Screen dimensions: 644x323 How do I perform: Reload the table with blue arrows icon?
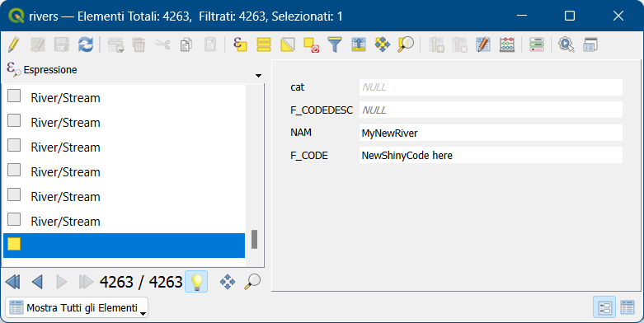pos(86,44)
